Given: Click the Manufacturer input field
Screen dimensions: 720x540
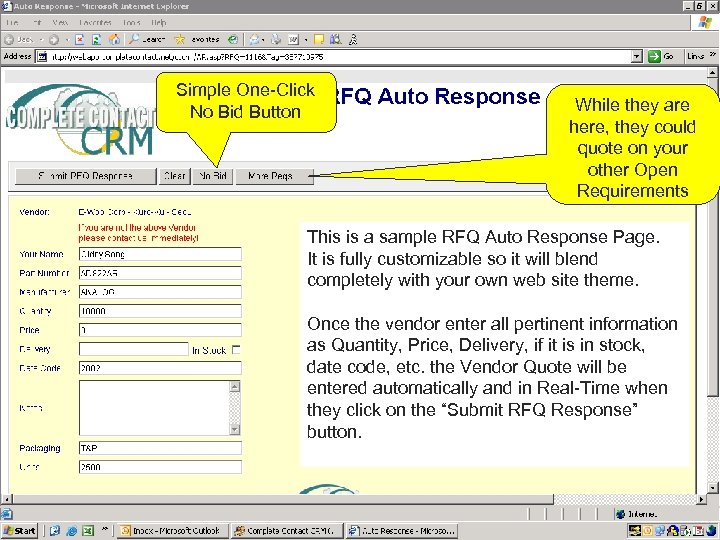Looking at the screenshot, I should point(160,292).
